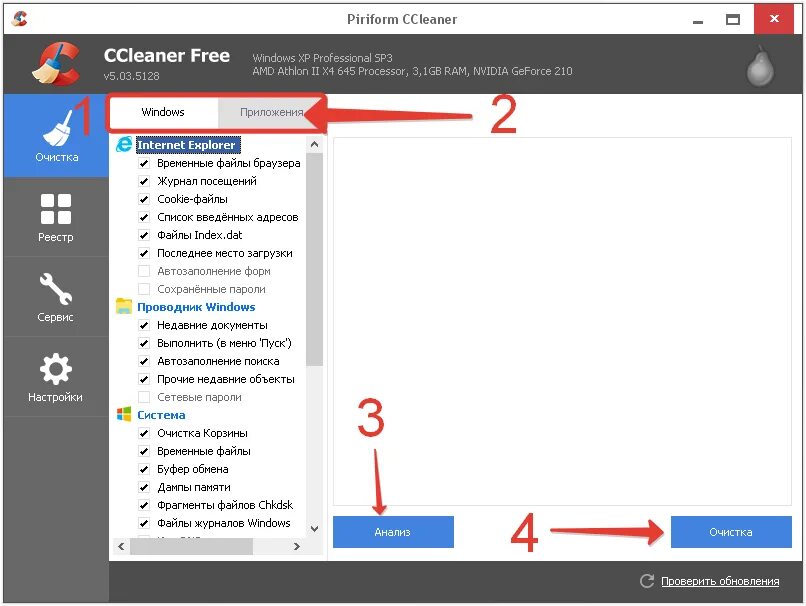Open the Реестр registry section
Viewport: 806px width, 606px height.
(57, 217)
